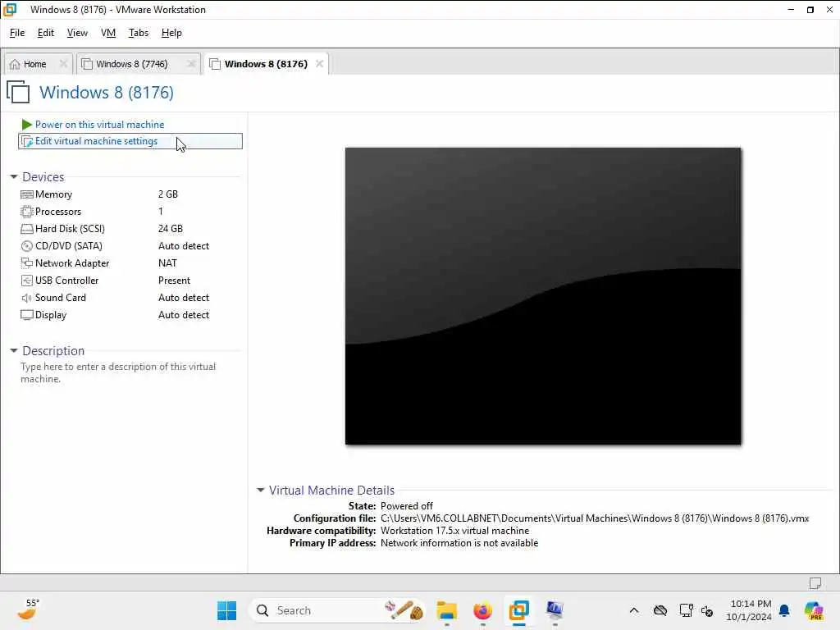
Task: Click the VMware Workstation taskbar icon
Action: coord(518,610)
